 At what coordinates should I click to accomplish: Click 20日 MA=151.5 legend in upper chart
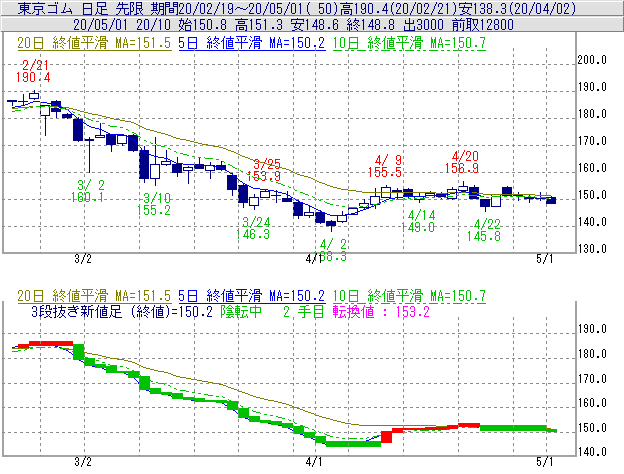tap(94, 43)
